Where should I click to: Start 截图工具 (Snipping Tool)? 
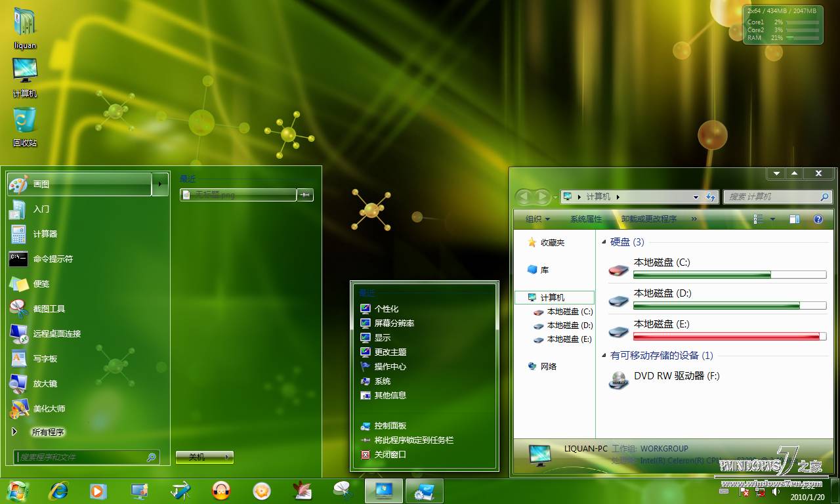point(89,309)
